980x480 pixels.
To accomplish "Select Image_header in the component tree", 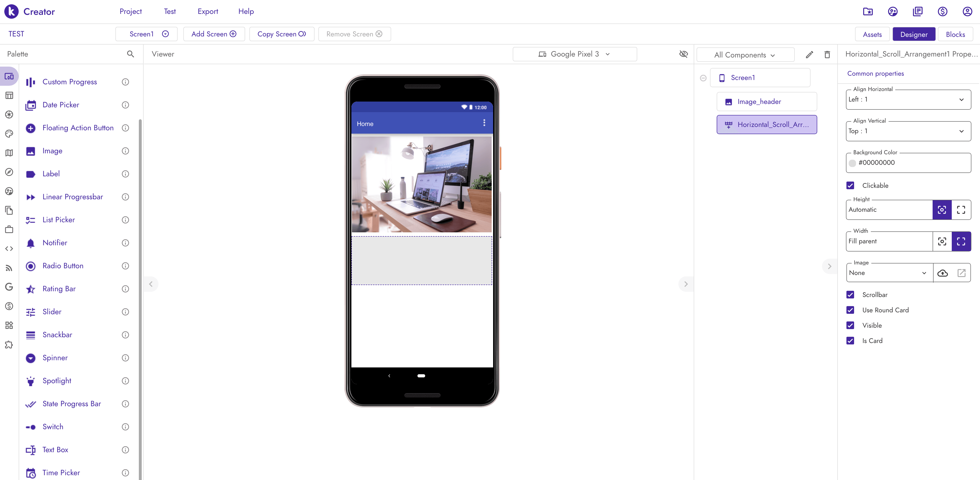I will 766,102.
